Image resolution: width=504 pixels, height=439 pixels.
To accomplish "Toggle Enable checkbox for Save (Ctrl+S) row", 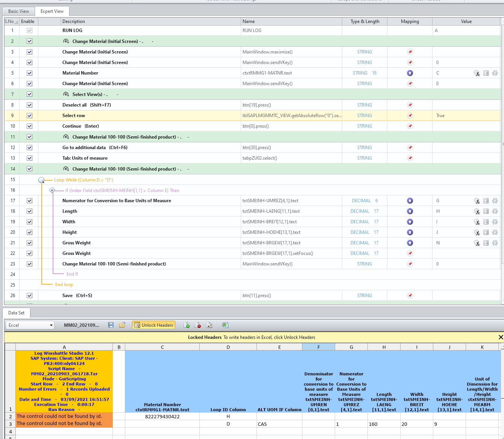I will pyautogui.click(x=30, y=296).
